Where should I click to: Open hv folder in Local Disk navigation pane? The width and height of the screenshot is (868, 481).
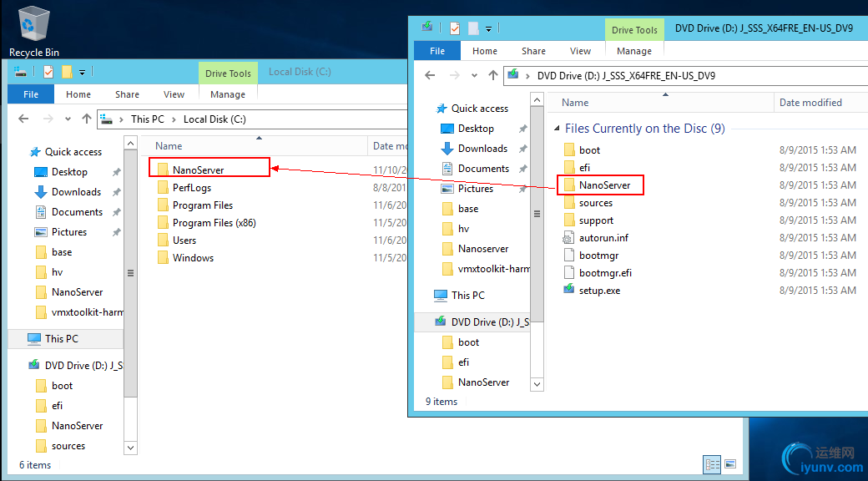point(57,272)
